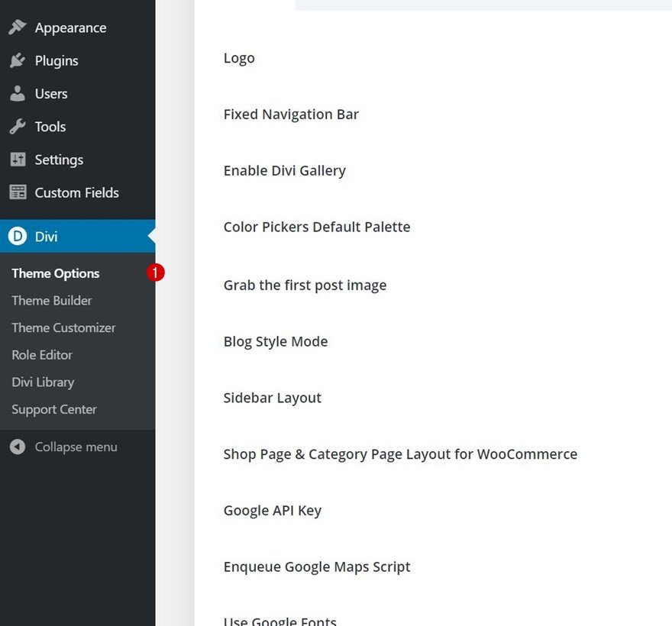Enable the Divi Gallery option
Viewport: 672px width, 626px height.
284,170
